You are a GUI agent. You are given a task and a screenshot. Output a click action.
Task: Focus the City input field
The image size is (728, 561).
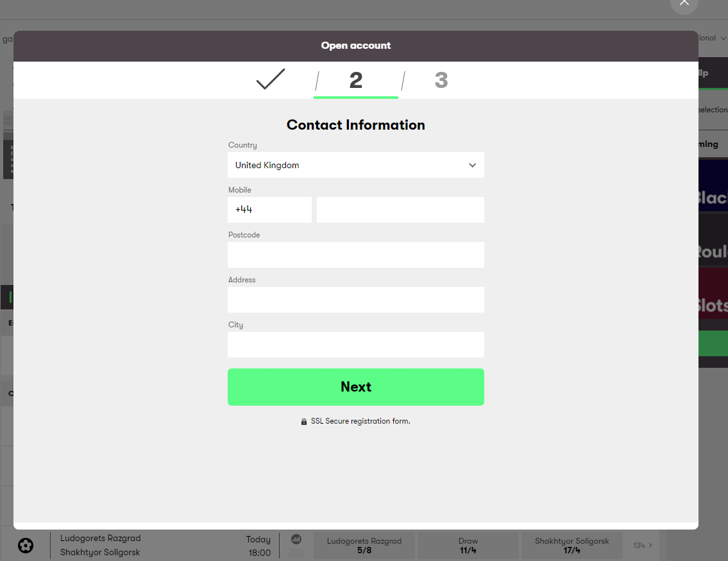click(x=355, y=345)
